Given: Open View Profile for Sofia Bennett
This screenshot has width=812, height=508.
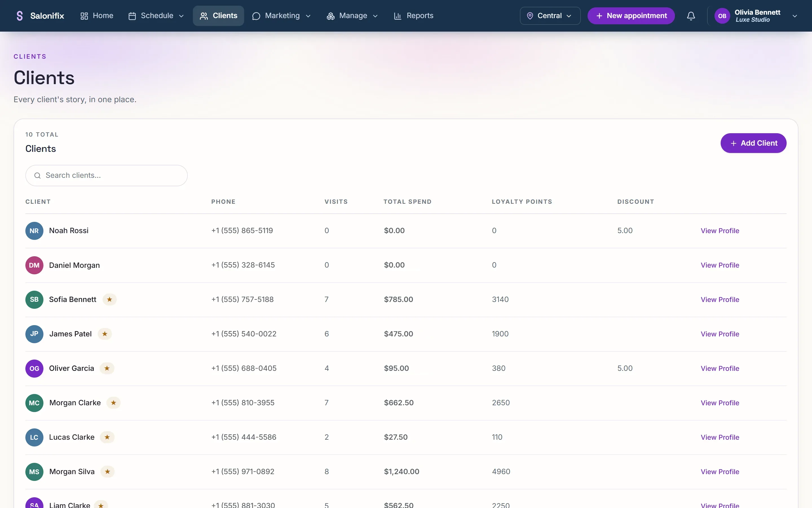Looking at the screenshot, I should (x=720, y=299).
